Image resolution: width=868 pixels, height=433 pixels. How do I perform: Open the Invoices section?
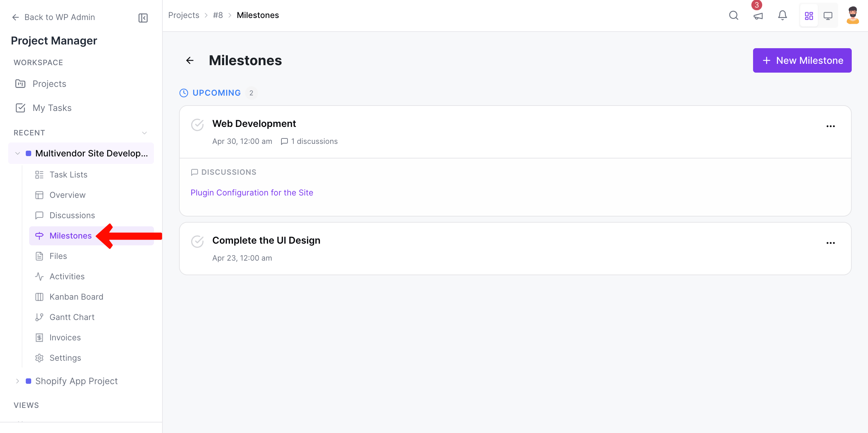click(65, 337)
